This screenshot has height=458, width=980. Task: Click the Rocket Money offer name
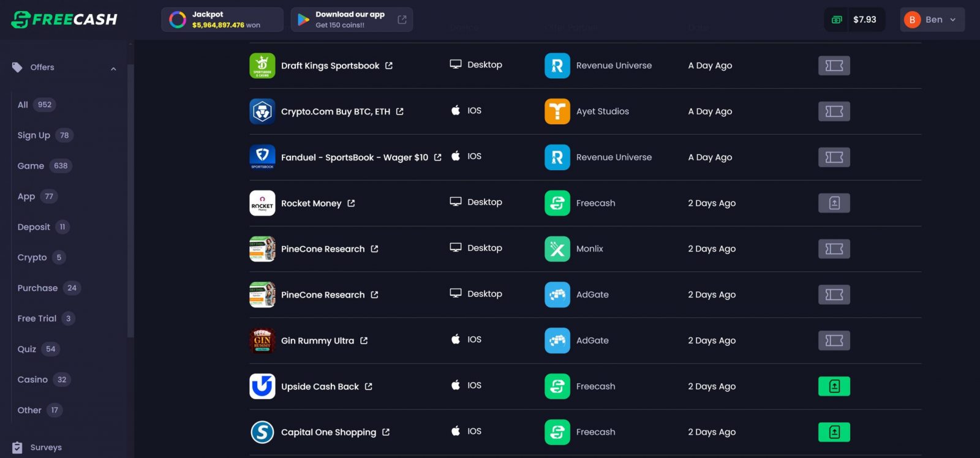(311, 203)
